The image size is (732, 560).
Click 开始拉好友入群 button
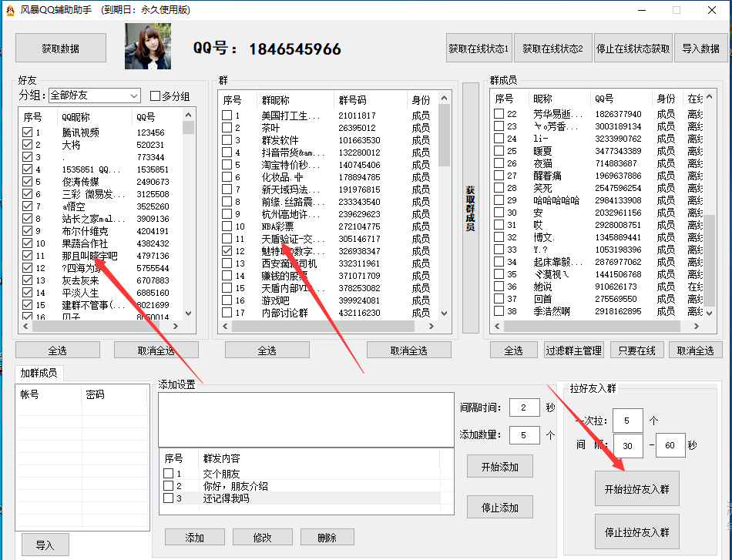636,488
